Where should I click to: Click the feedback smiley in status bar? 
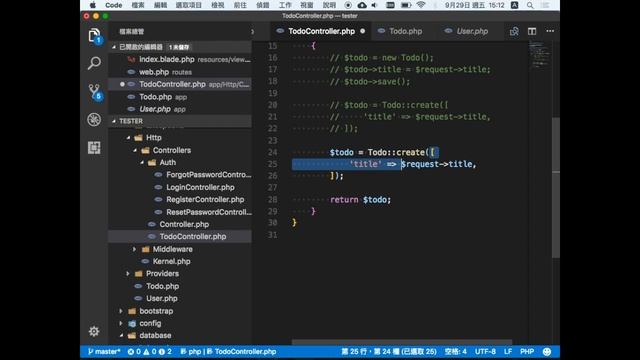click(x=547, y=351)
